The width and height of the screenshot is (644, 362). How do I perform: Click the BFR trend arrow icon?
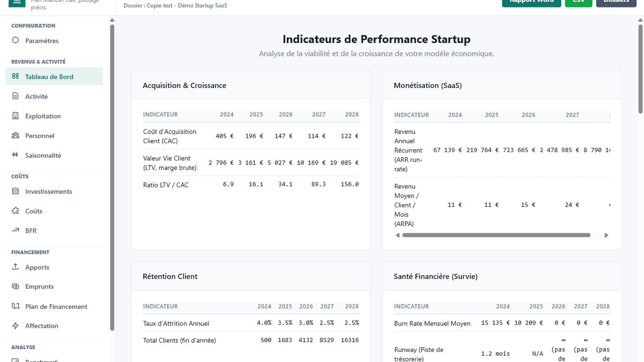tap(15, 230)
